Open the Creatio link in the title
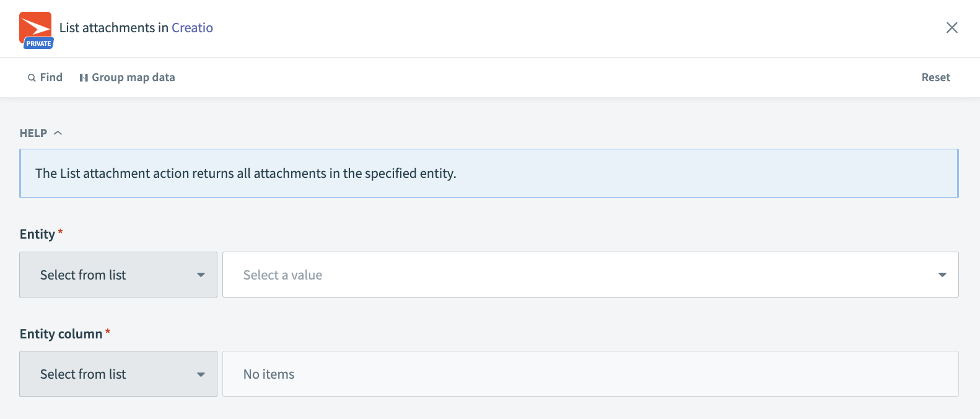 (x=192, y=28)
